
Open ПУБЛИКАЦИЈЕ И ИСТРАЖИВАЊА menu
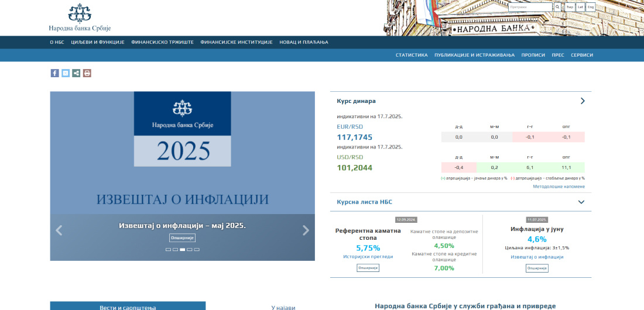[x=474, y=55]
